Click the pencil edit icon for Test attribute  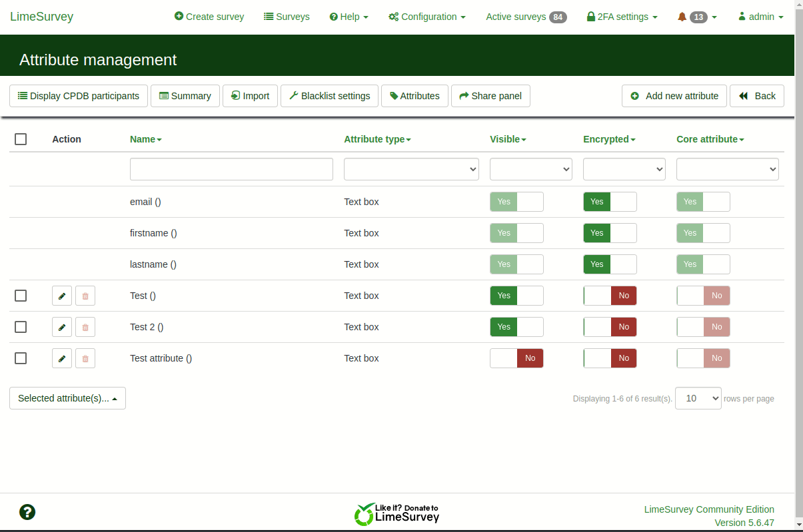pyautogui.click(x=62, y=358)
